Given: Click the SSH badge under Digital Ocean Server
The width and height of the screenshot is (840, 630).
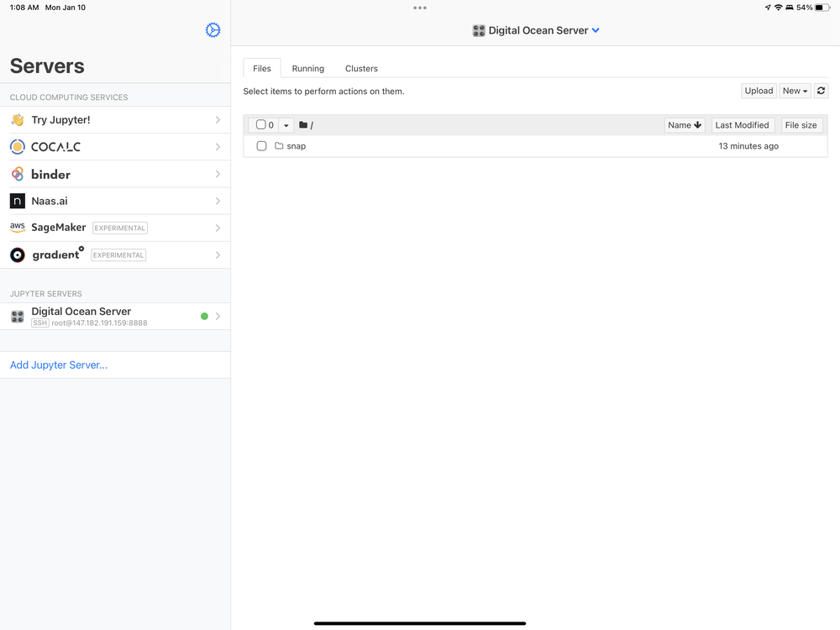Looking at the screenshot, I should tap(40, 323).
